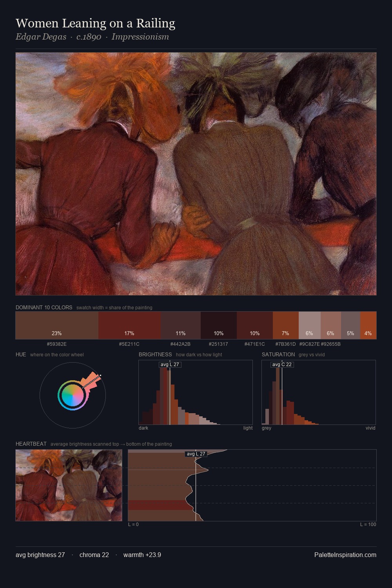This screenshot has width=392, height=588.
Task: Click the 'how dark vs how light' caption
Action: [x=199, y=355]
